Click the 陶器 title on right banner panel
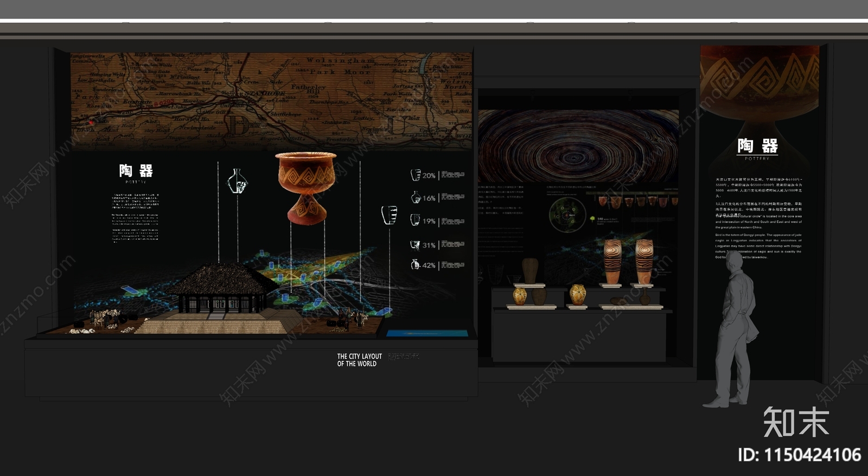The image size is (868, 476). tap(757, 145)
